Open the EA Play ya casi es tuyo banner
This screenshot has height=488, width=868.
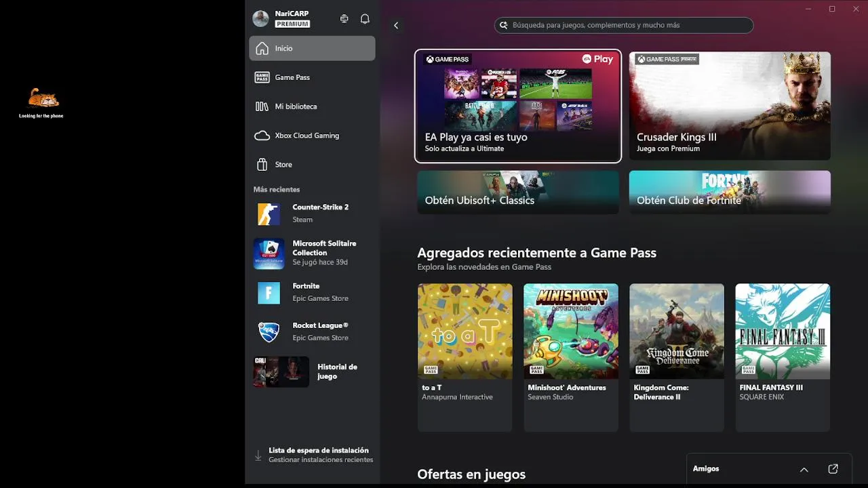click(518, 106)
